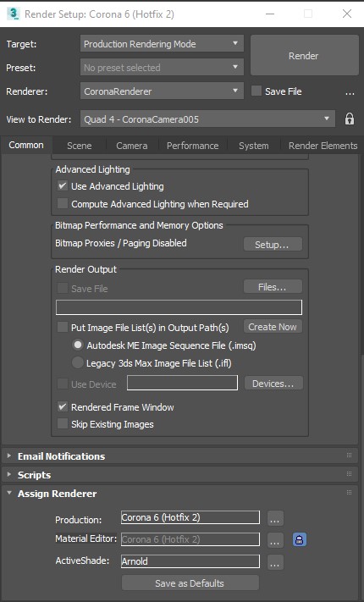Open bitmap proxies Setup... button
Viewport: 364px width, 602px height.
[x=273, y=245]
